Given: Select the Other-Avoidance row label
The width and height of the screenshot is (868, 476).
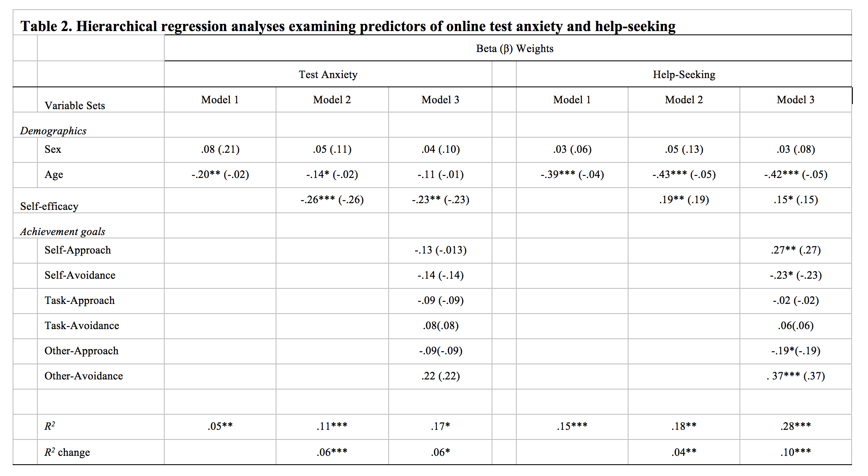Looking at the screenshot, I should point(84,376).
